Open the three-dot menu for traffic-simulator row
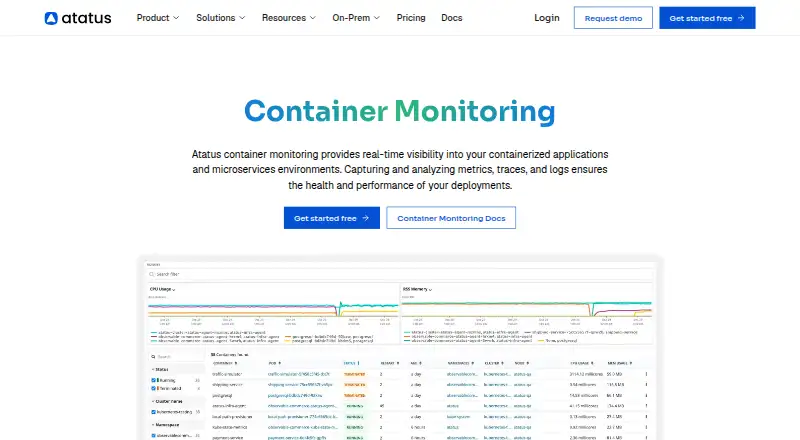The height and width of the screenshot is (440, 800). click(646, 374)
